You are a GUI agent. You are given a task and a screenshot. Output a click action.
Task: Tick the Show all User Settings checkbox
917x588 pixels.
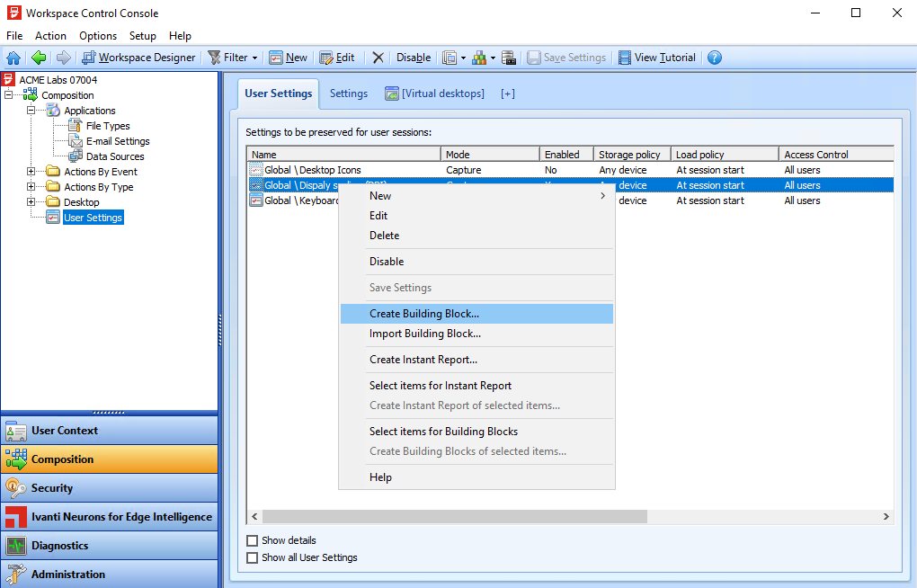(252, 557)
